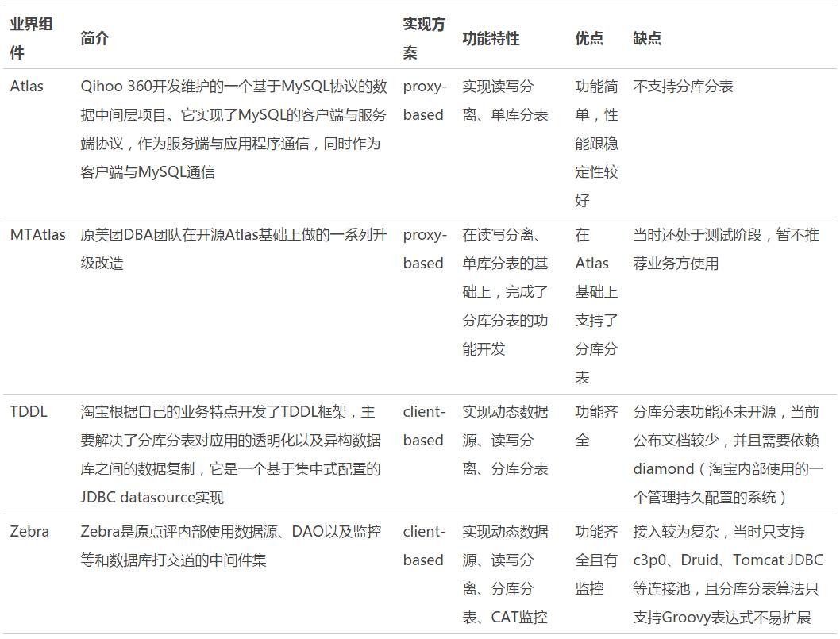Click the Zebra 功能齐全且有监控 advantage cell
The height and width of the screenshot is (639, 840).
click(596, 560)
